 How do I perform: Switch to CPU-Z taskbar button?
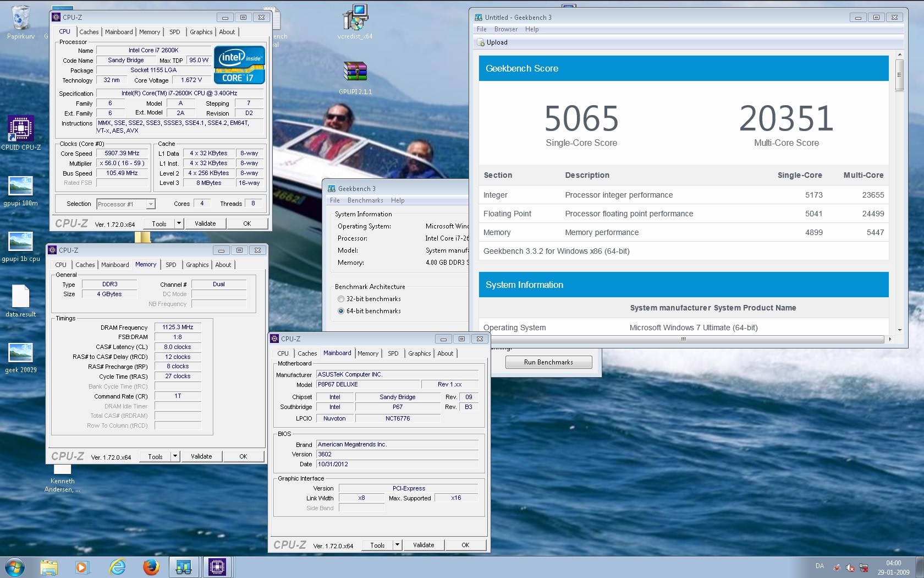217,567
